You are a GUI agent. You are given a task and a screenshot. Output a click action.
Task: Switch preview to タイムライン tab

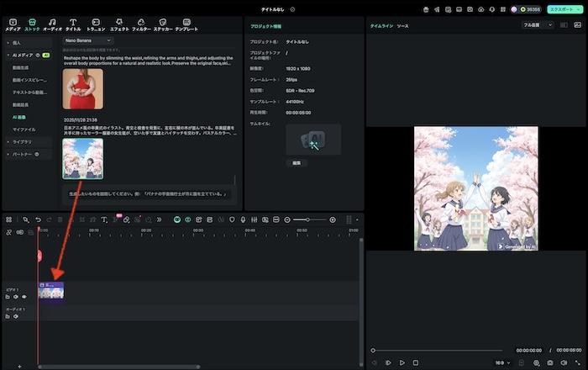tap(381, 26)
